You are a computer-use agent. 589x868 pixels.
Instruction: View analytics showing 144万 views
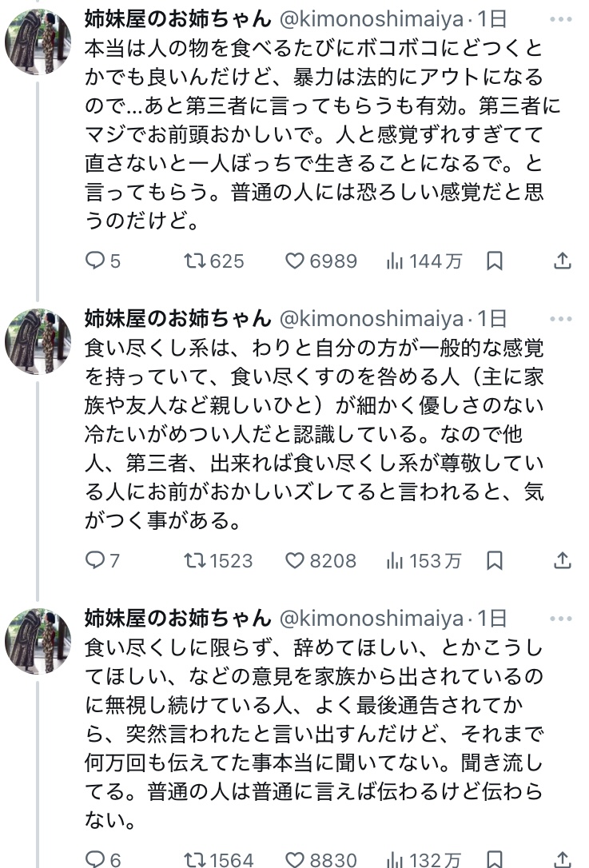tap(395, 261)
